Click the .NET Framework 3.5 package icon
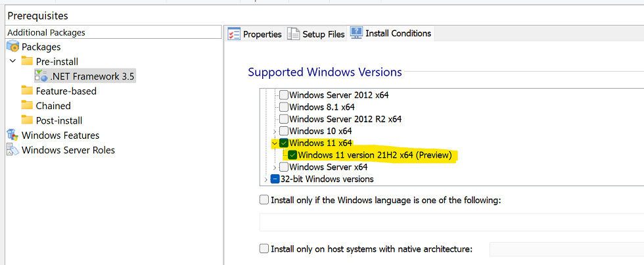This screenshot has height=265, width=644. point(41,76)
